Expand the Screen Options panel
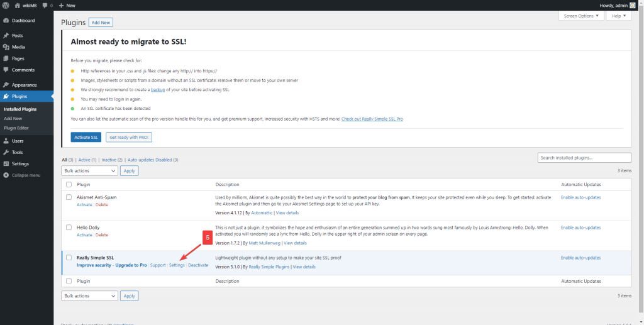 click(x=580, y=16)
